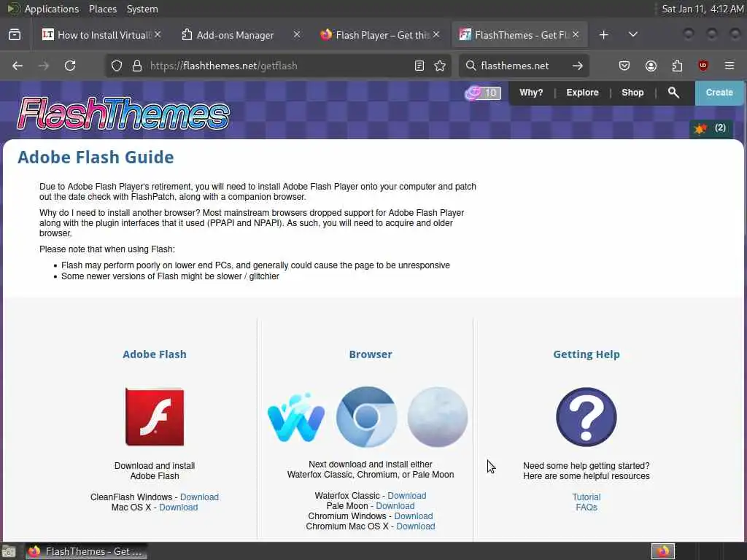The image size is (747, 560).
Task: Click the Adobe Flash Guide title
Action: click(96, 157)
